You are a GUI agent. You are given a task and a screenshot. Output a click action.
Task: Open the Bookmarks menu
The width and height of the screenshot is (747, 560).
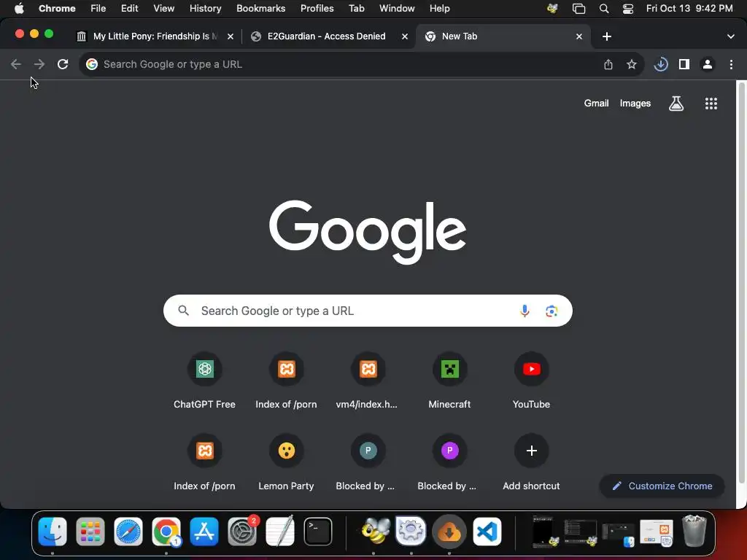261,9
